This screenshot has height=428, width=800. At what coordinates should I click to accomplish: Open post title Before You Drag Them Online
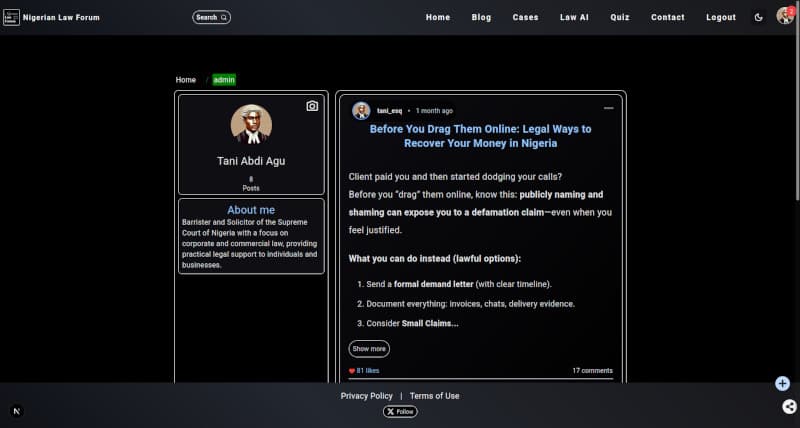point(481,136)
